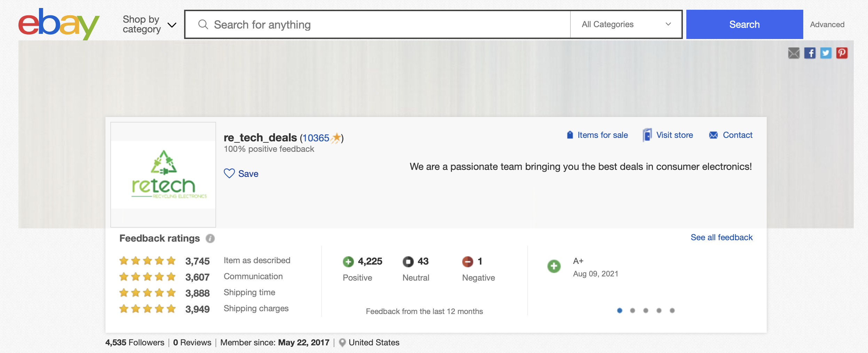868x353 pixels.
Task: Share on Twitter icon
Action: coord(826,53)
